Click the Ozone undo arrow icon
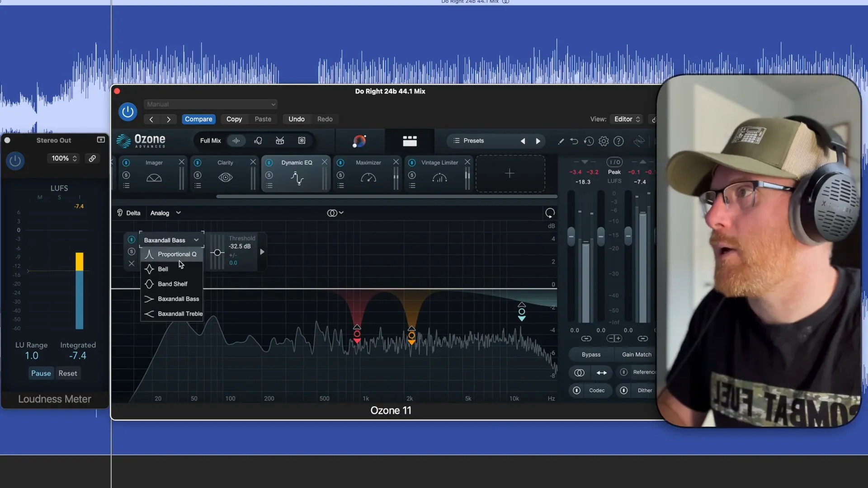Viewport: 868px width, 488px height. tap(574, 141)
